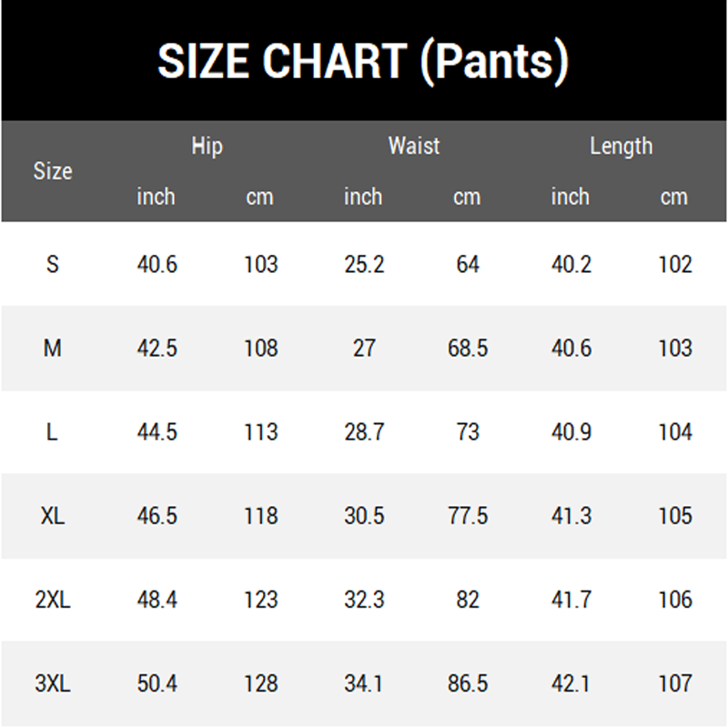Select the Waist column header
The image size is (728, 728).
pos(414,146)
